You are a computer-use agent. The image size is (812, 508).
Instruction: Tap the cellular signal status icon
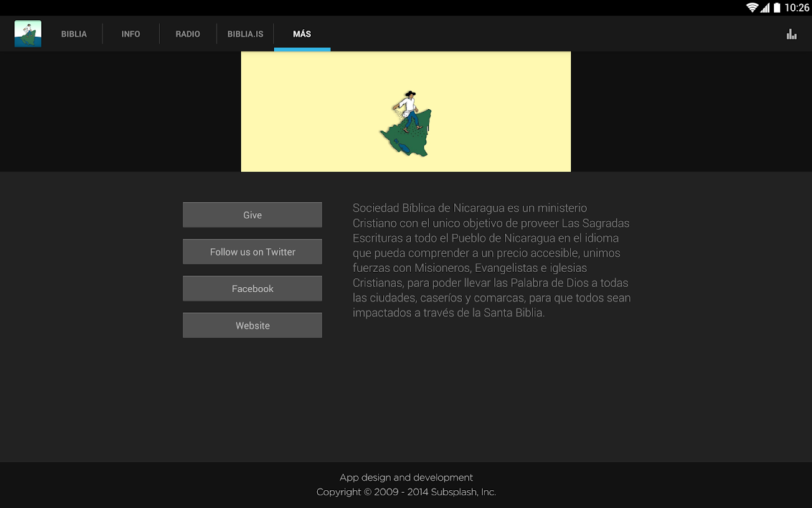[766, 8]
